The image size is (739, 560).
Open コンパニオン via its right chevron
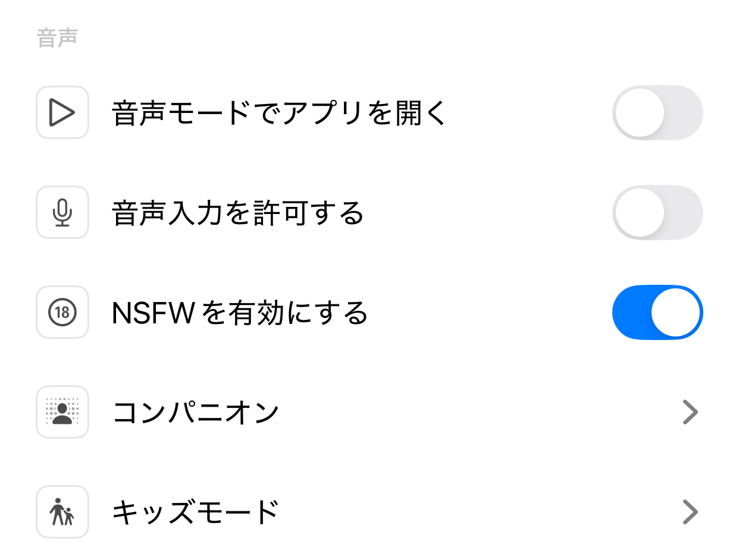[690, 412]
